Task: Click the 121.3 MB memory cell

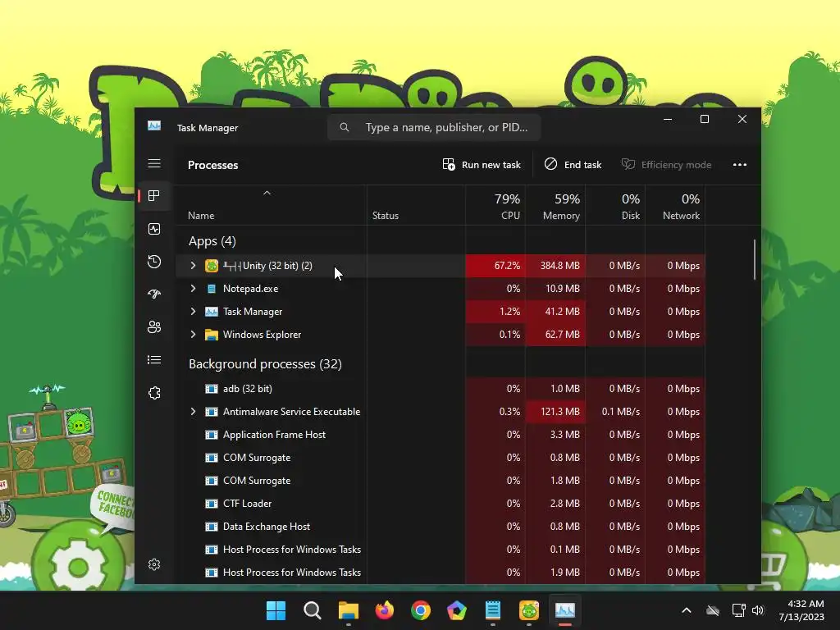Action: (x=555, y=412)
